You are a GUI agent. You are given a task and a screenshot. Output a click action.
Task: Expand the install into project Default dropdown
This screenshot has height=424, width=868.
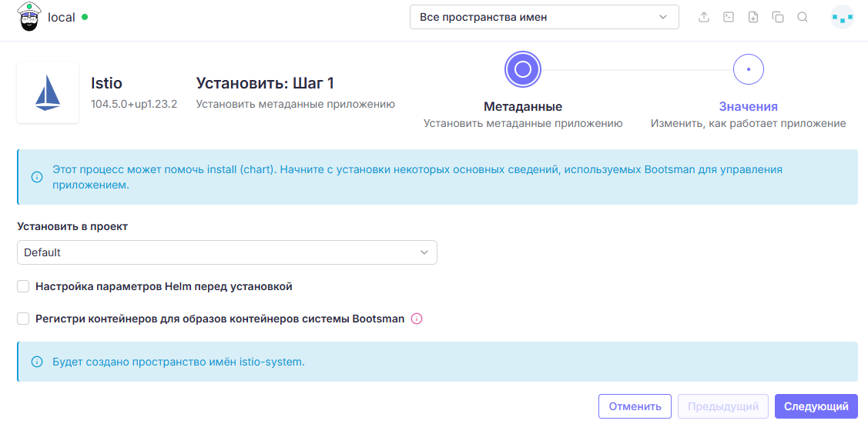[227, 252]
